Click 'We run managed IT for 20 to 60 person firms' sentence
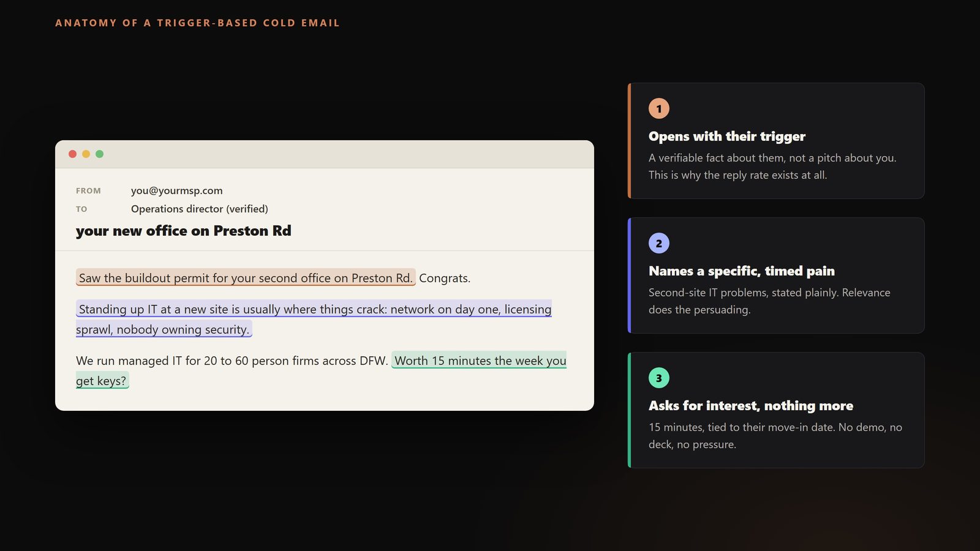 232,361
